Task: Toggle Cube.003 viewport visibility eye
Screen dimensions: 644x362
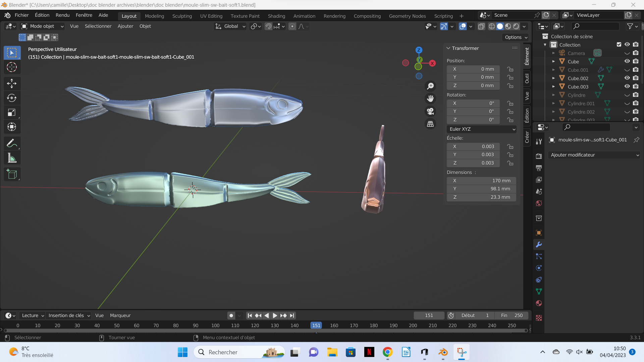Action: [x=627, y=86]
